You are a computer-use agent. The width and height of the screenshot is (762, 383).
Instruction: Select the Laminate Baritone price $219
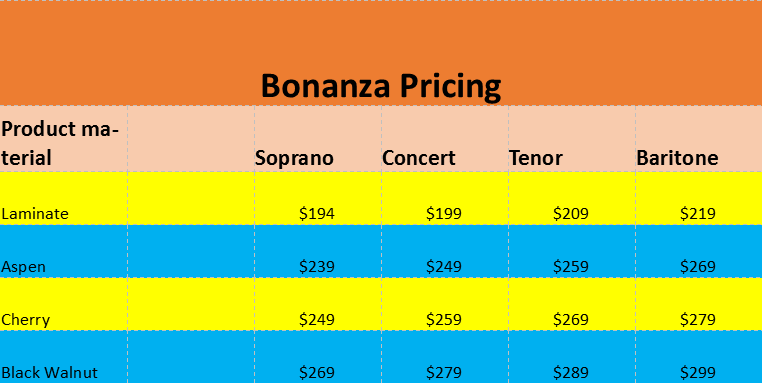699,198
